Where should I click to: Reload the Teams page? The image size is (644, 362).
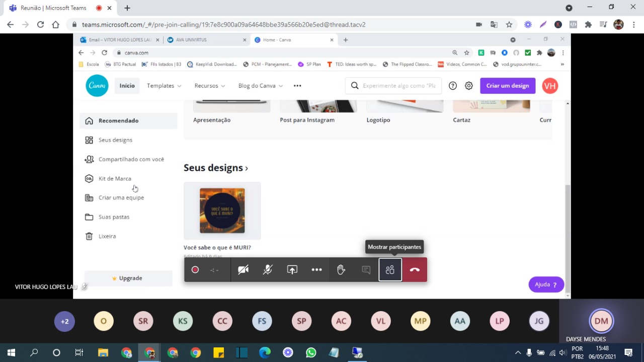(40, 25)
